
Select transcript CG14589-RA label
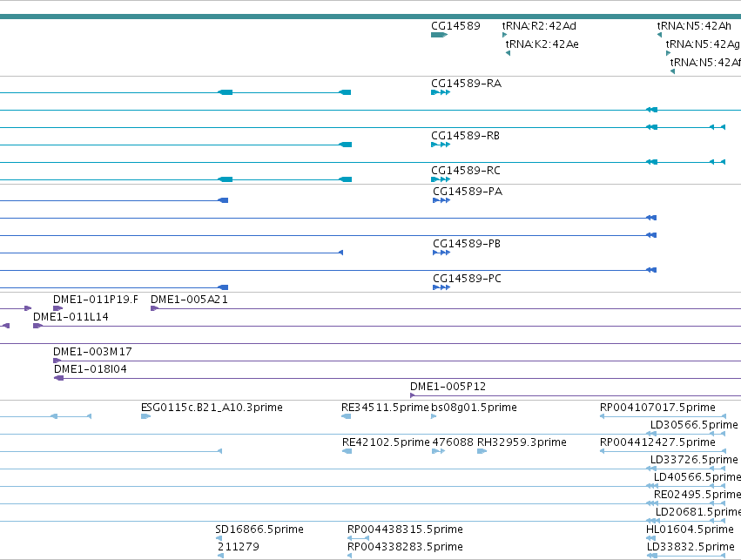coord(467,84)
